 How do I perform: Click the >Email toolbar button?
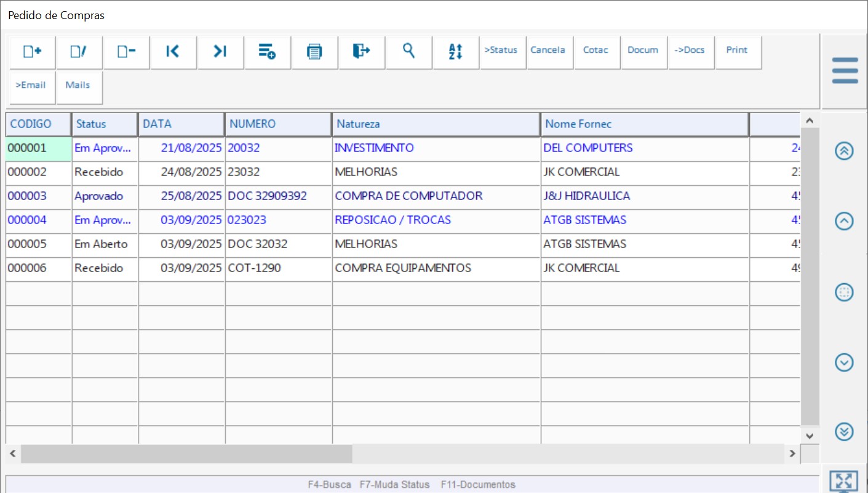[31, 86]
